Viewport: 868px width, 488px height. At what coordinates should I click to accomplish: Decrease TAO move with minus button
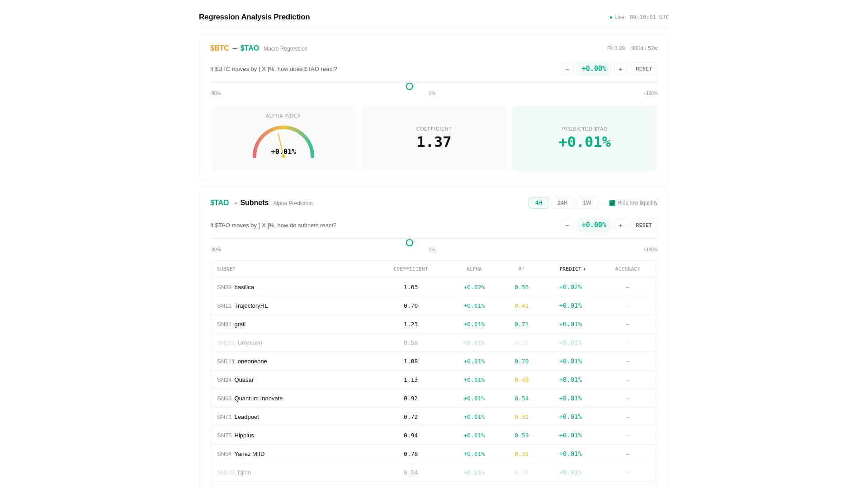[567, 225]
